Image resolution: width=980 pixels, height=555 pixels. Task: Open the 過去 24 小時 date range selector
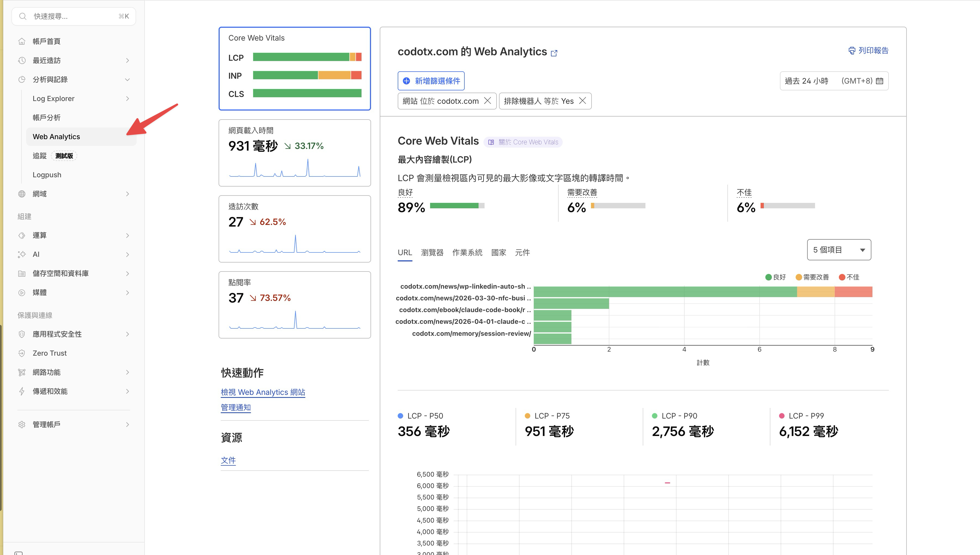(834, 80)
